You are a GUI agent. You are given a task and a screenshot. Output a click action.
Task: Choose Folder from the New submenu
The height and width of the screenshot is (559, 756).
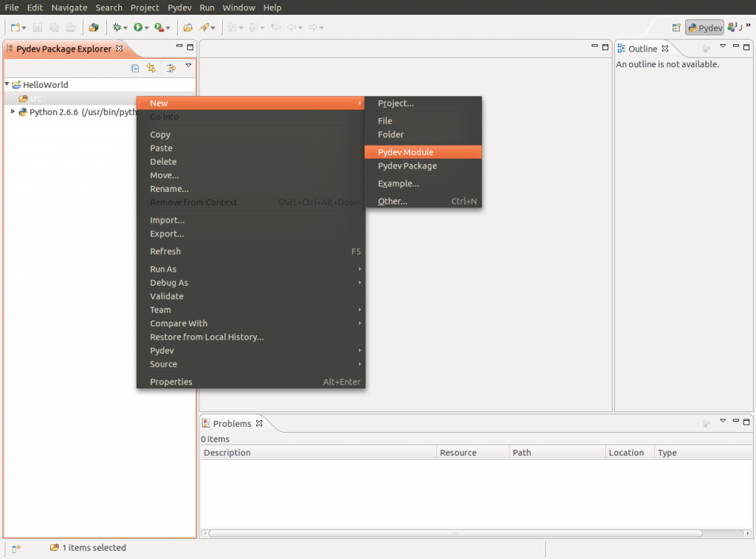tap(423, 134)
